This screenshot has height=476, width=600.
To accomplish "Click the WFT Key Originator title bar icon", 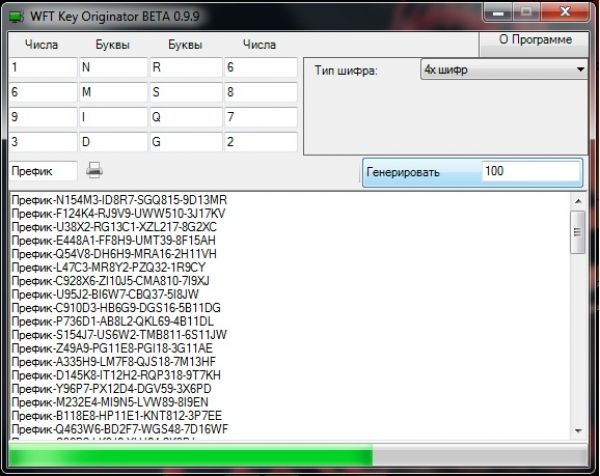I will (16, 17).
